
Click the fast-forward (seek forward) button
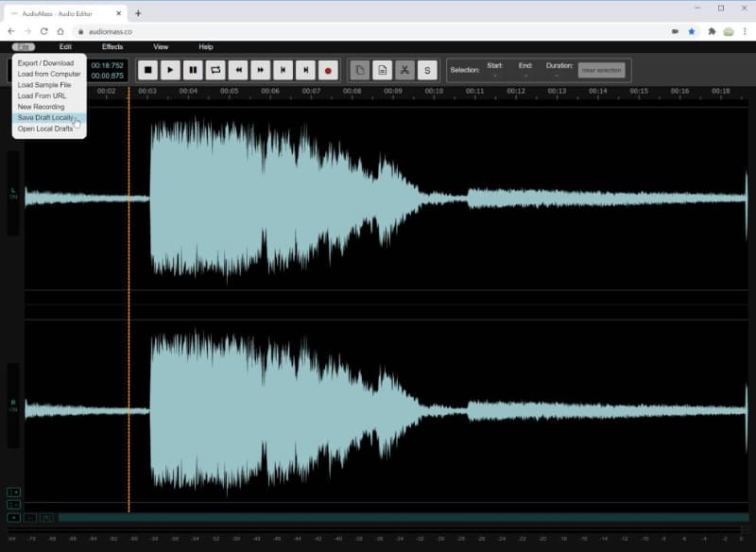coord(261,70)
